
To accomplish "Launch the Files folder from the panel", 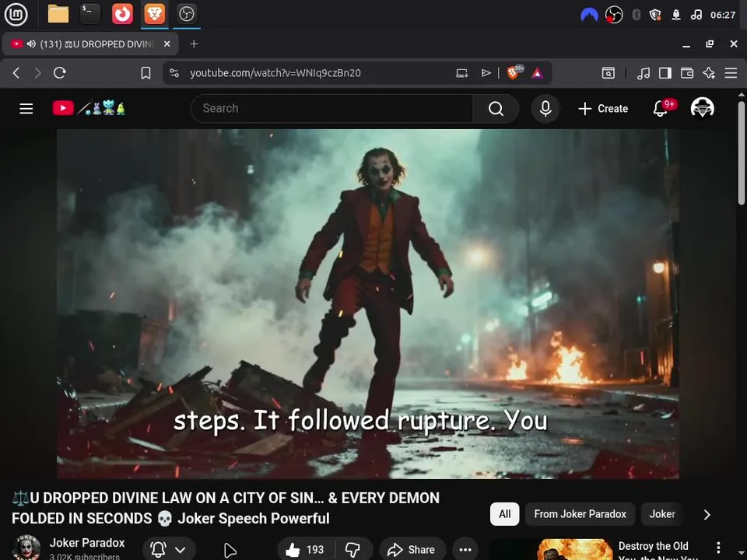I will tap(58, 14).
